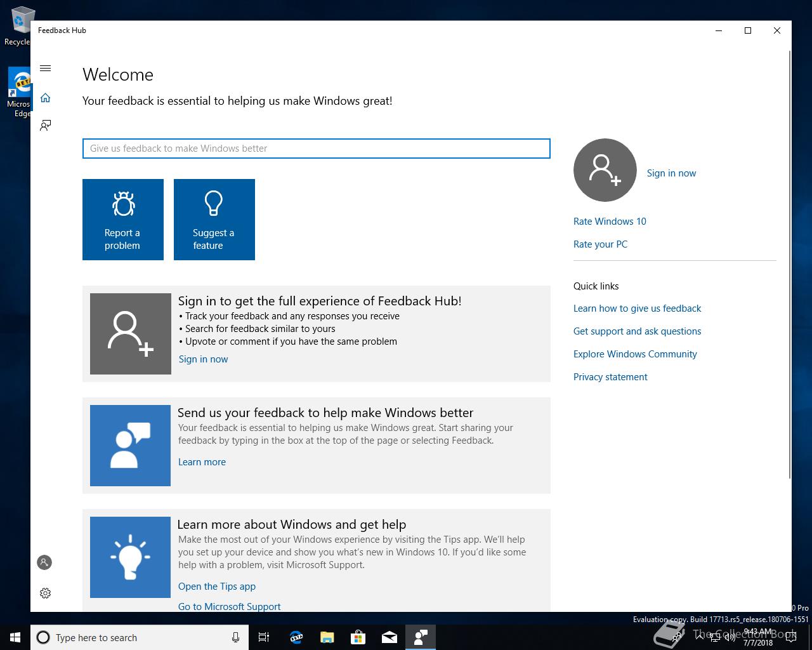Focus the feedback search box
Image resolution: width=812 pixels, height=650 pixels.
(x=317, y=149)
